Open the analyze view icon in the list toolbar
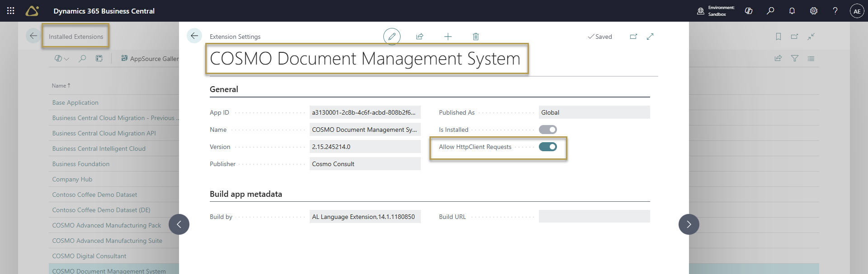Viewport: 868px width, 274px height. coord(99,58)
